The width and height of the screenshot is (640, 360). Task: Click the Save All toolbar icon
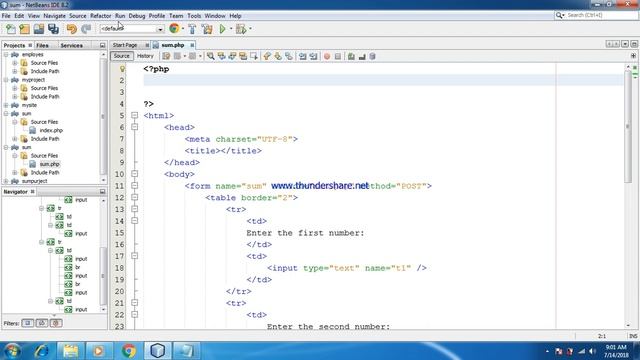point(53,29)
